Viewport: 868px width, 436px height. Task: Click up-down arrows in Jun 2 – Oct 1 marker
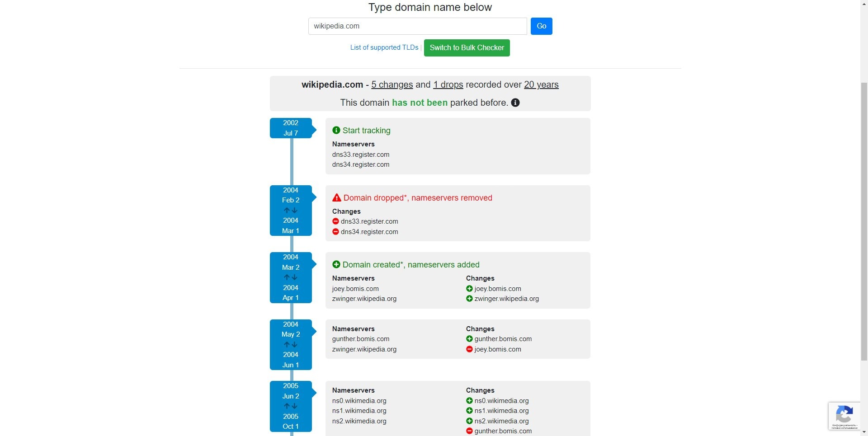click(x=290, y=406)
